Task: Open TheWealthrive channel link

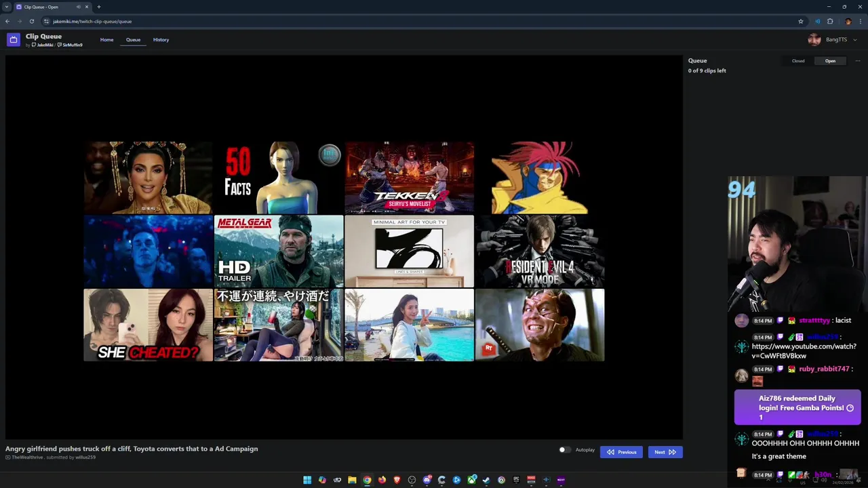Action: click(x=27, y=457)
